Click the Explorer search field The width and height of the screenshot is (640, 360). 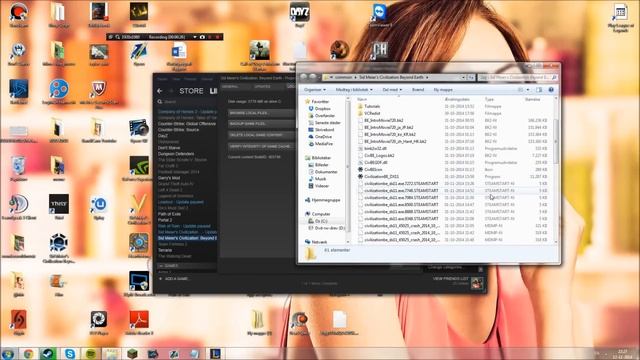pyautogui.click(x=518, y=77)
